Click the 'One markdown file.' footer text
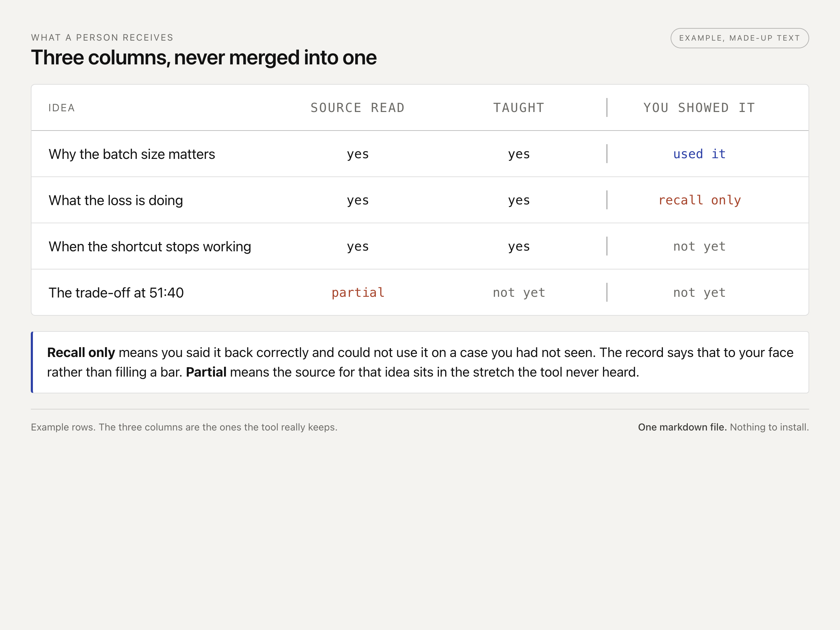 point(682,427)
